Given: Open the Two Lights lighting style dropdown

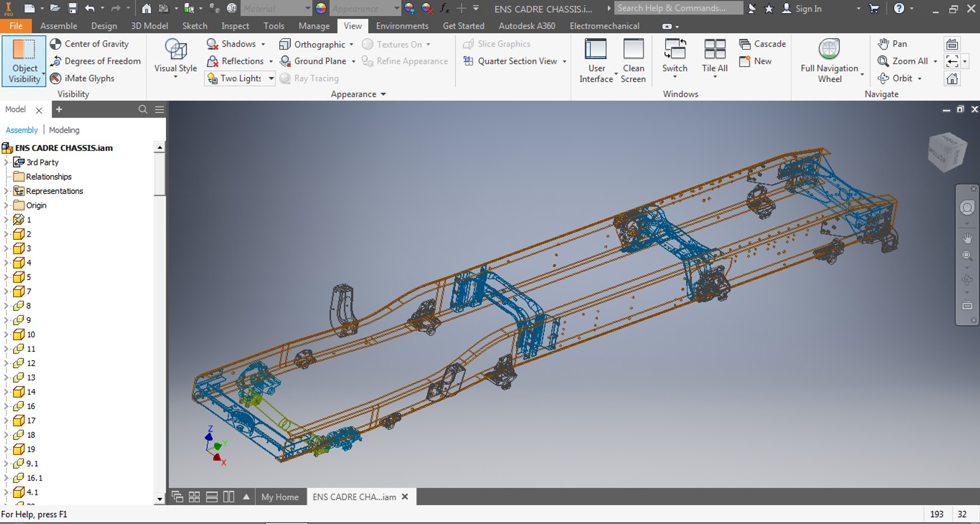Looking at the screenshot, I should click(271, 79).
